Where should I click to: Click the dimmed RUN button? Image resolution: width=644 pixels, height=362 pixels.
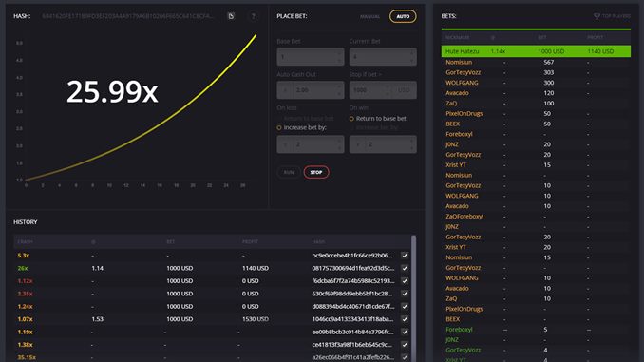point(289,172)
